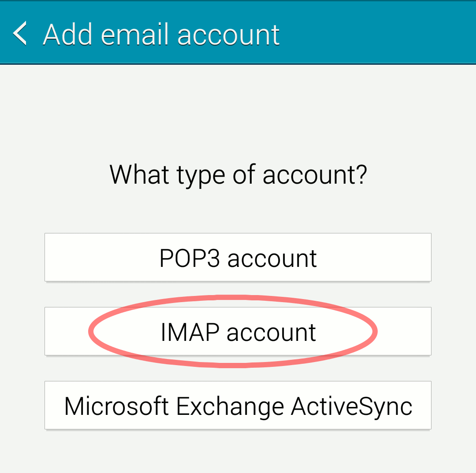Tap the Add email account title
476x473 pixels.
pyautogui.click(x=160, y=33)
